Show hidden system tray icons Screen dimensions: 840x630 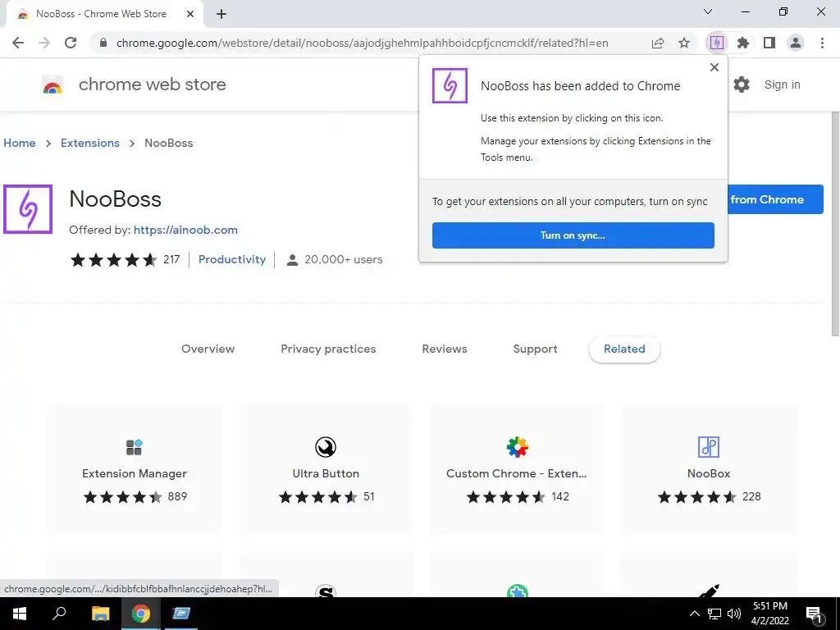[694, 614]
